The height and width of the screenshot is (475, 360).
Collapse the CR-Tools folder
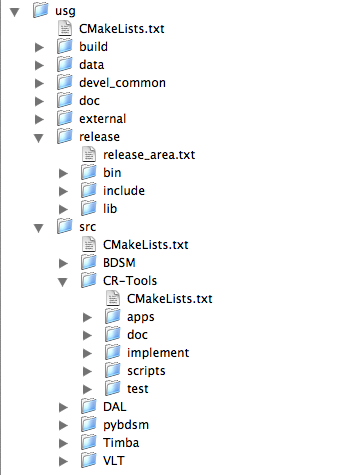click(63, 282)
